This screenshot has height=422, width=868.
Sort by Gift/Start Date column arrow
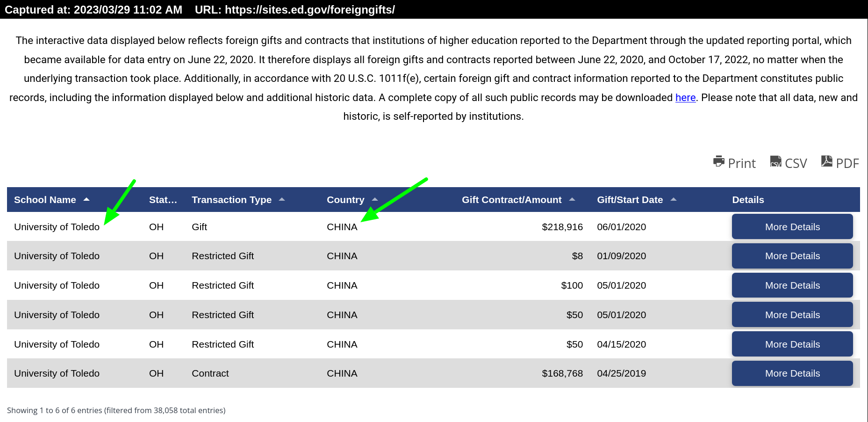pyautogui.click(x=674, y=200)
